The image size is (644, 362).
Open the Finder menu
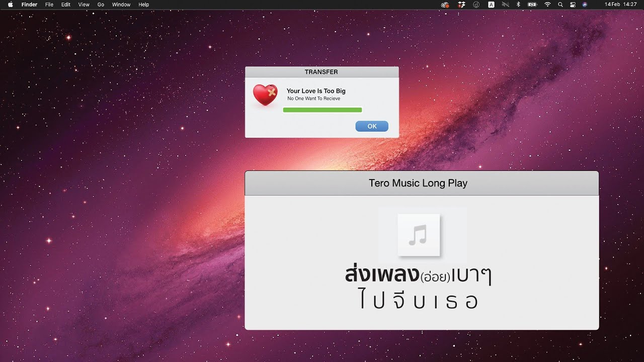point(29,5)
